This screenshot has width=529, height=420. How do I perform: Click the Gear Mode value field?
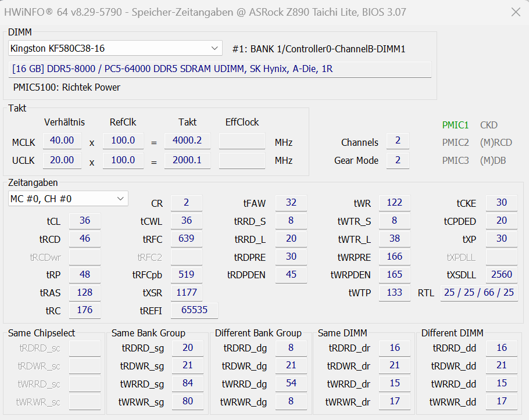(398, 160)
